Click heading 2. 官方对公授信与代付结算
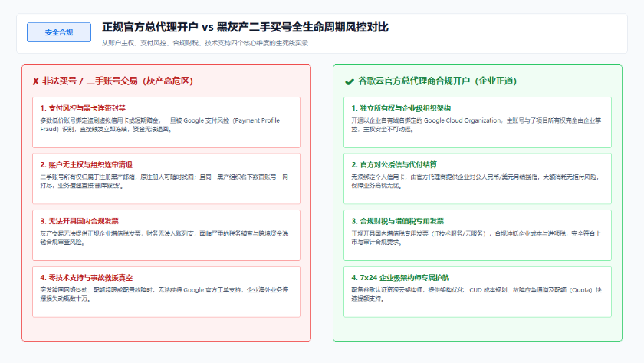 click(x=394, y=165)
